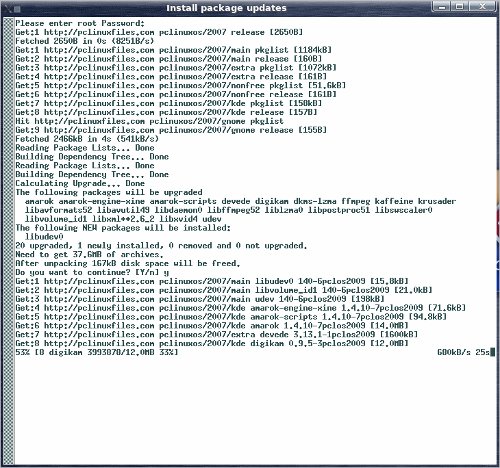Click the terminal cursor block after "25s"

pos(493,352)
